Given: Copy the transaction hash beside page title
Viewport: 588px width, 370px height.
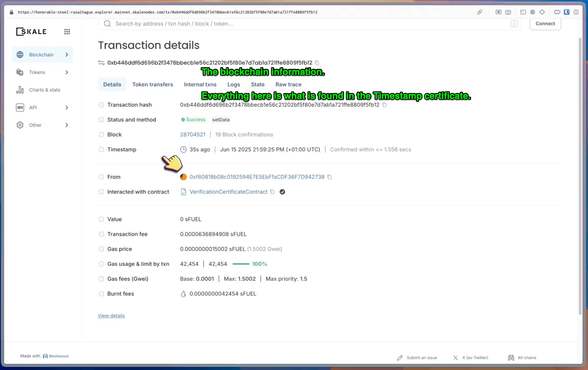Looking at the screenshot, I should tap(317, 63).
